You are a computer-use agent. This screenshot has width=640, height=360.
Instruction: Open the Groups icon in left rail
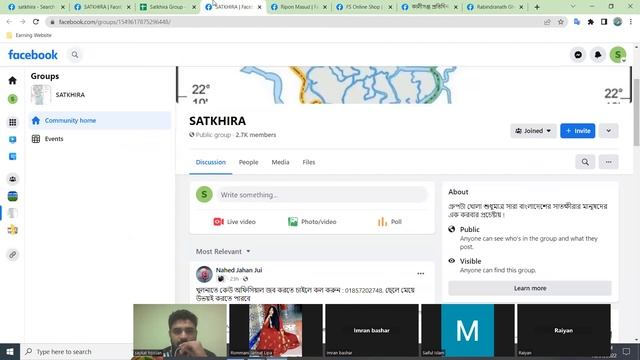13,179
